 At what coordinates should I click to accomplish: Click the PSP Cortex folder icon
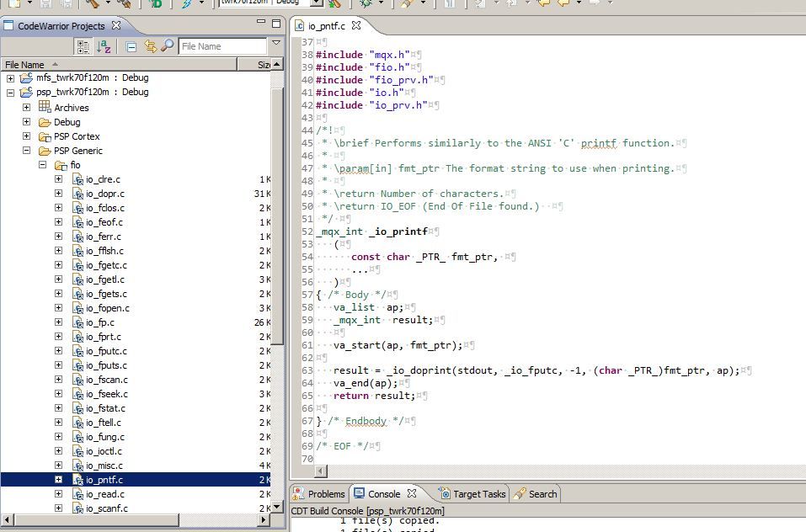[45, 136]
